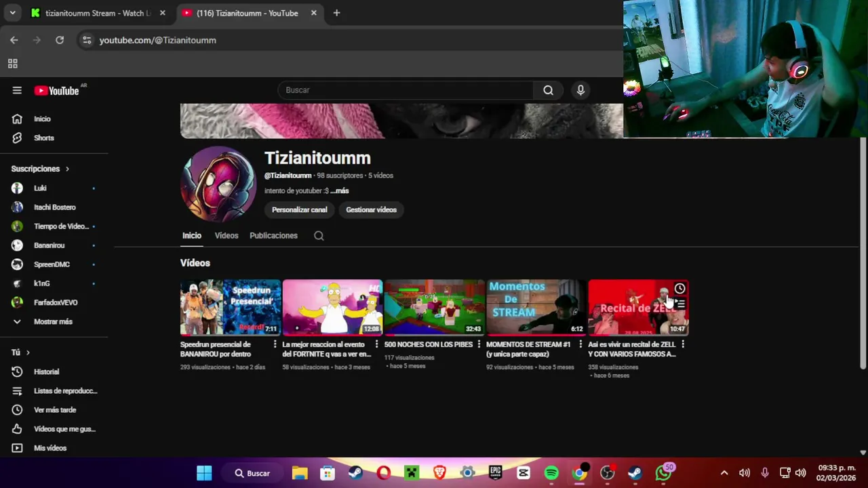Click the page vertical scrollbar
The image size is (868, 488).
point(863,253)
